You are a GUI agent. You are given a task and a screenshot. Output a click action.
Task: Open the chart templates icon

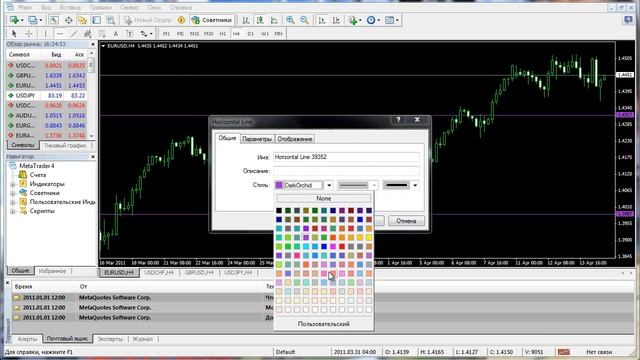point(390,20)
